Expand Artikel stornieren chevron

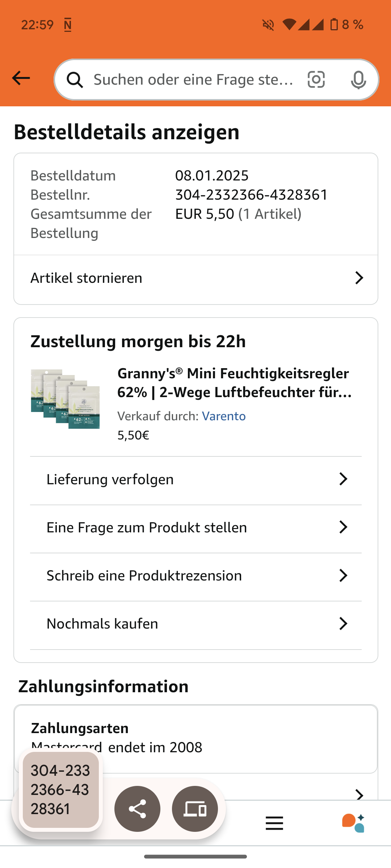point(359,278)
